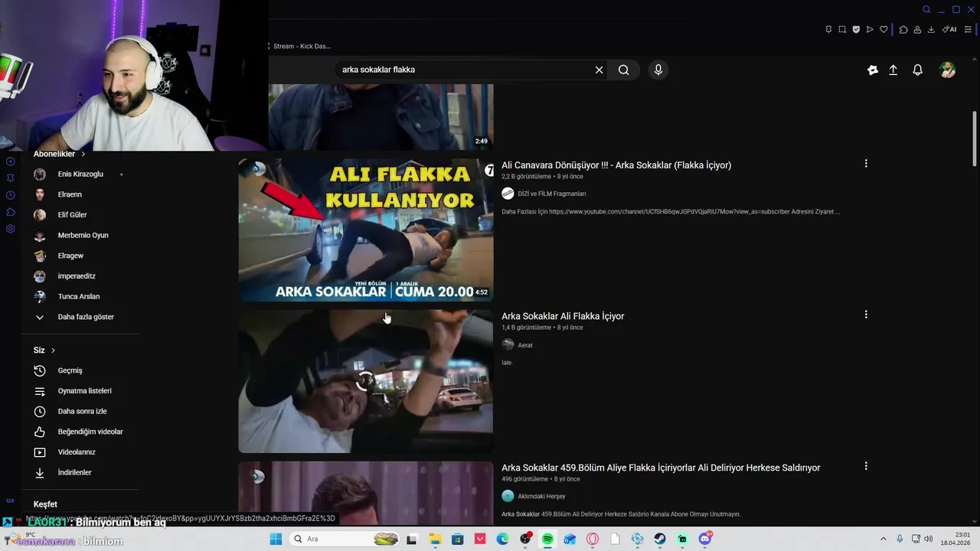Screen dimensions: 980x551
Task: Open browser extensions cube icon
Action: tap(903, 29)
